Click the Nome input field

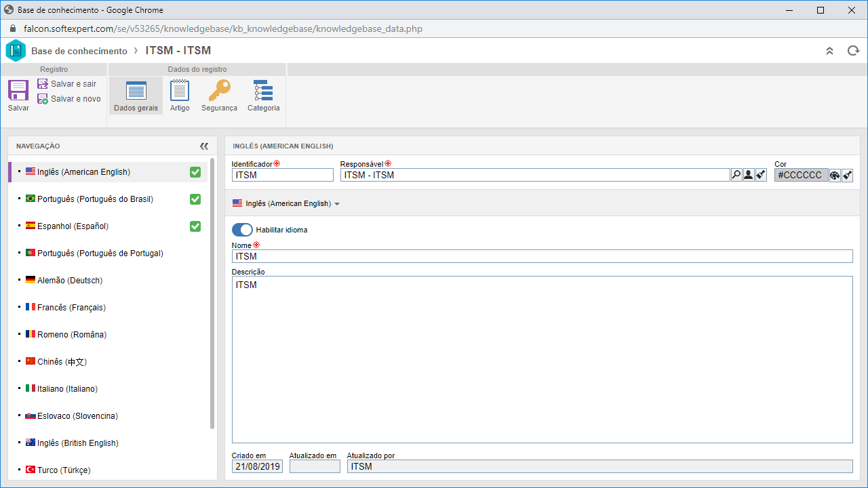(542, 256)
